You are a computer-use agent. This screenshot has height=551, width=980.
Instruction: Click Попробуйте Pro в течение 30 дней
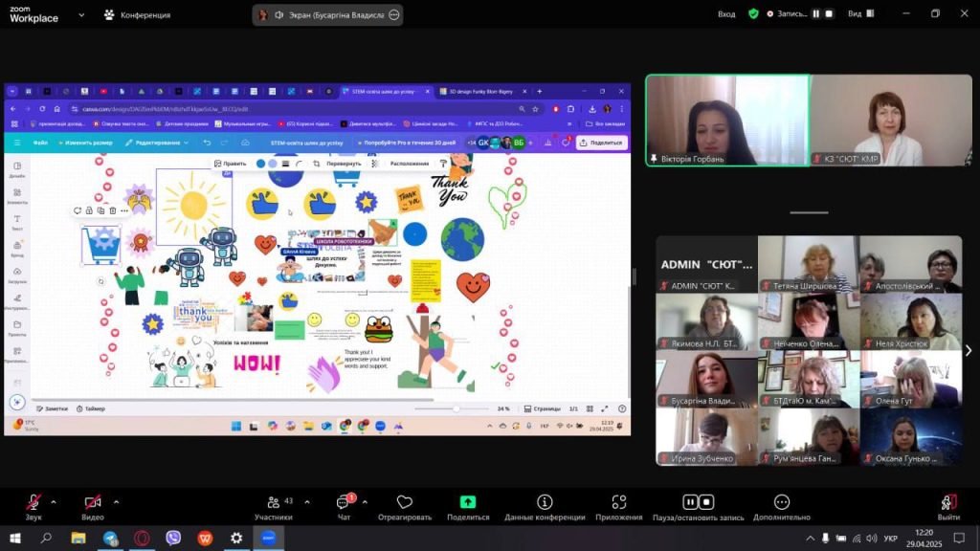[406, 143]
